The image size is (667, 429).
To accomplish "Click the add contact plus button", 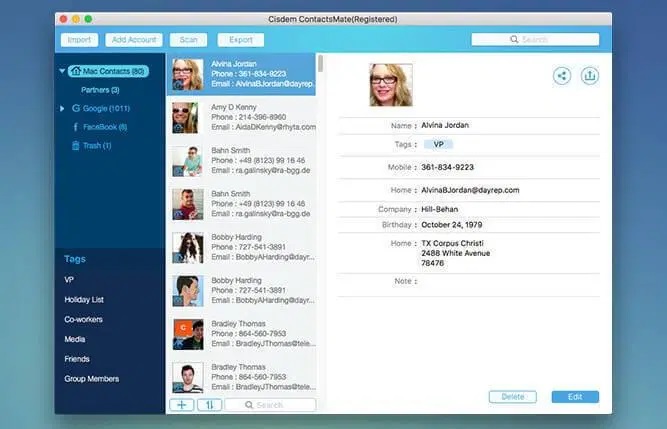I will [x=181, y=405].
